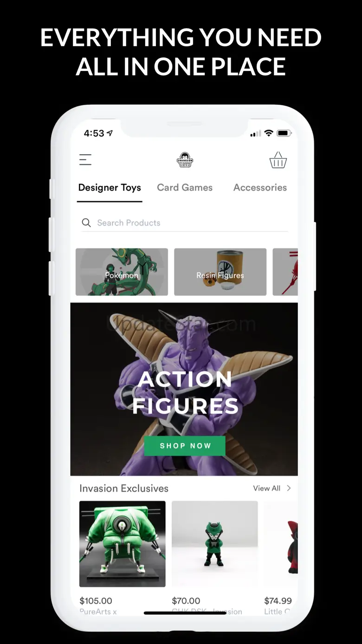Viewport: 362px width, 644px height.
Task: Open the Resin Figures category tile
Action: click(220, 272)
